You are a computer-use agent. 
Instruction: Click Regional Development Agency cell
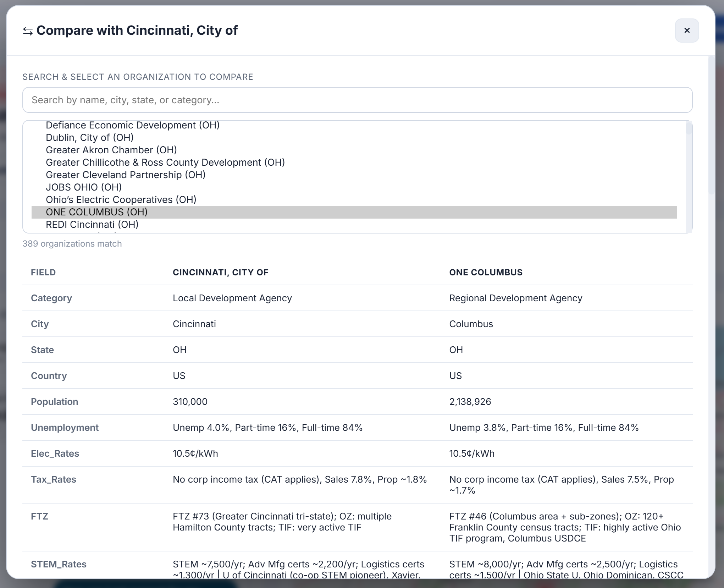click(x=516, y=298)
